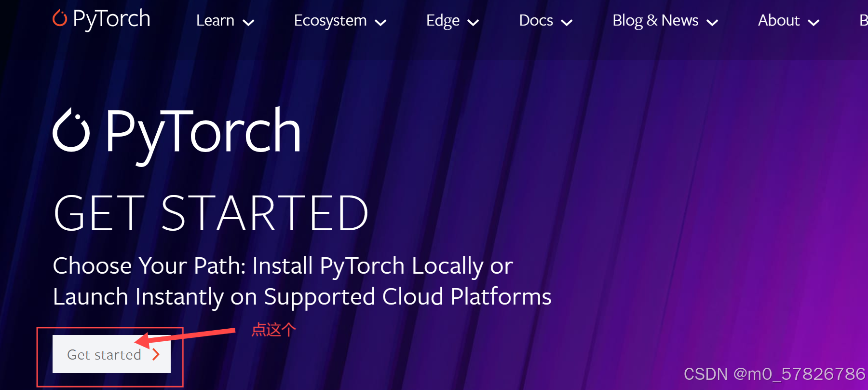Expand the Blog & News dropdown chevron
868x390 pixels.
coord(712,22)
